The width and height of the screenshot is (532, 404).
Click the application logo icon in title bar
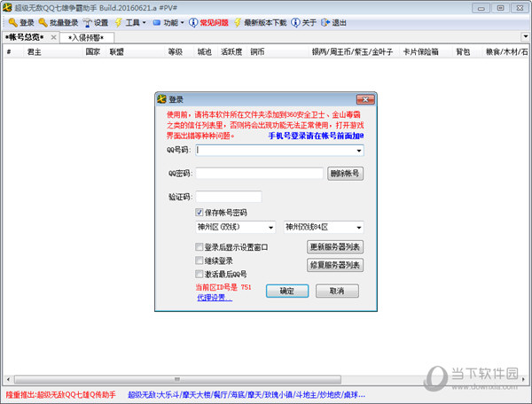click(x=7, y=7)
